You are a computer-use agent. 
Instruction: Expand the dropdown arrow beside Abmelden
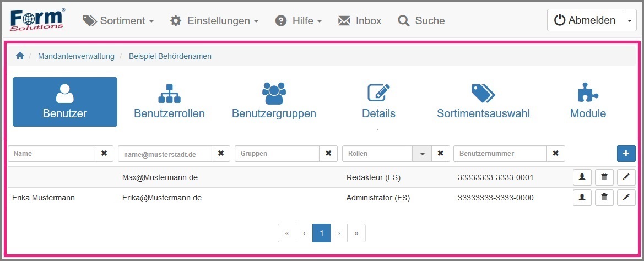[x=630, y=20]
